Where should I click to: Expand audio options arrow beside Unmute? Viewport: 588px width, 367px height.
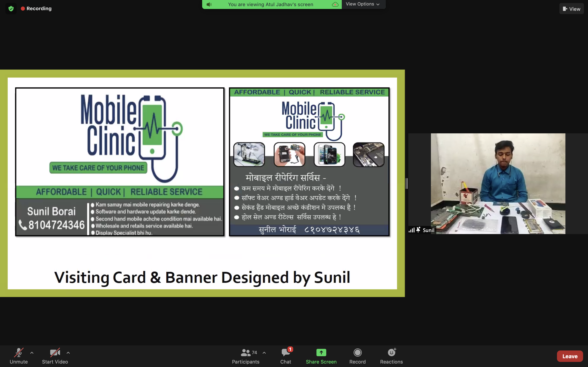pos(32,353)
